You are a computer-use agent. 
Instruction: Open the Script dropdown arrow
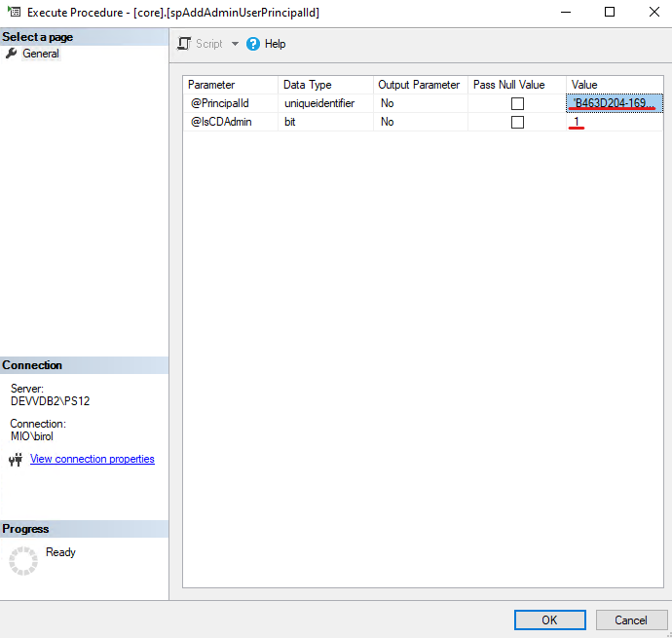(235, 44)
